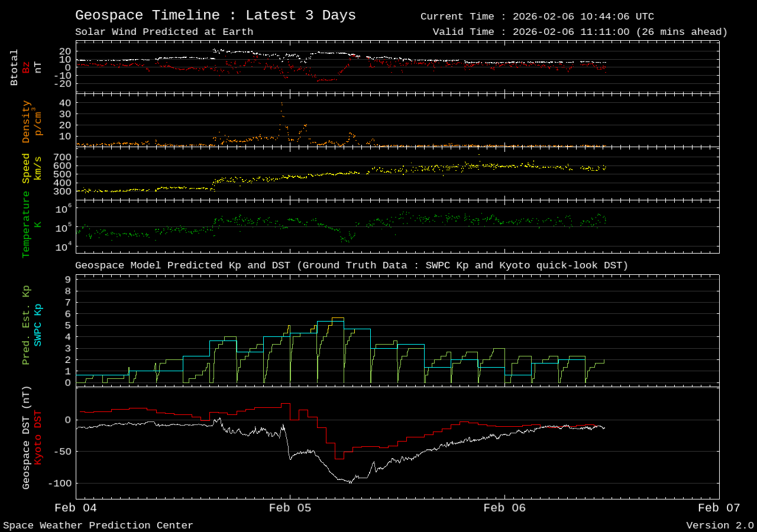The height and width of the screenshot is (532, 757).
Task: Click the Feb 05 timeline marker
Action: pyautogui.click(x=290, y=507)
